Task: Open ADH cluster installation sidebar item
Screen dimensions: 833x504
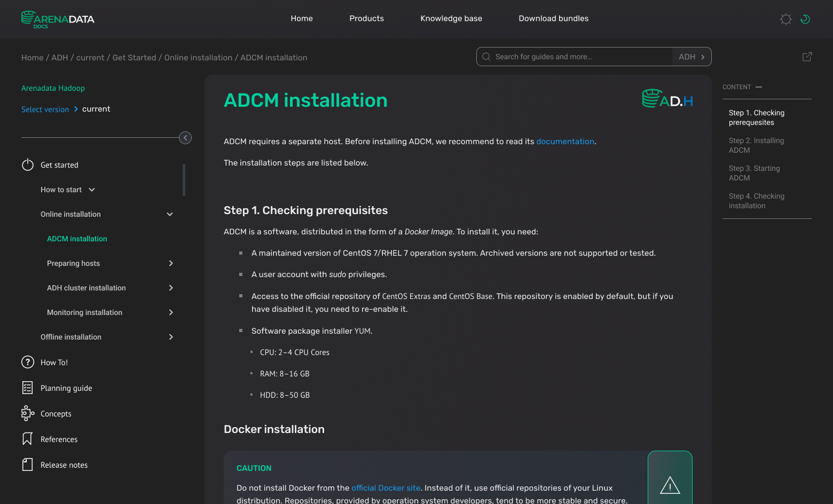Action: tap(87, 288)
